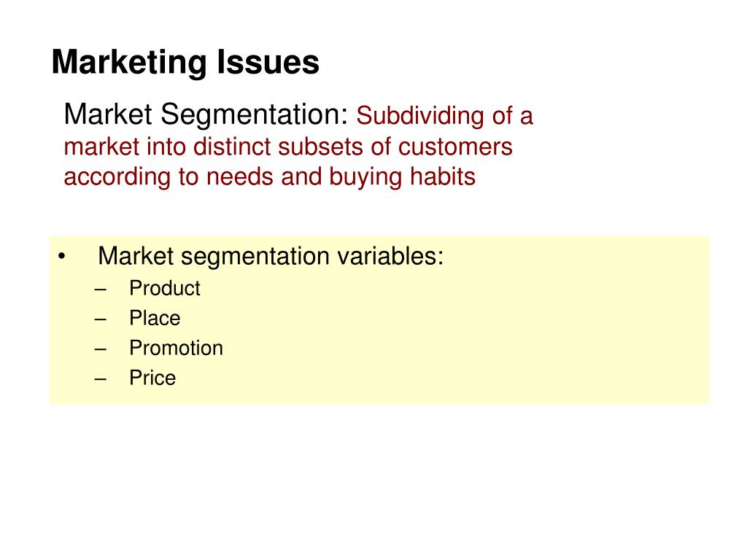
Task: Click the word "variables:" in the yellow box
Action: pos(390,256)
